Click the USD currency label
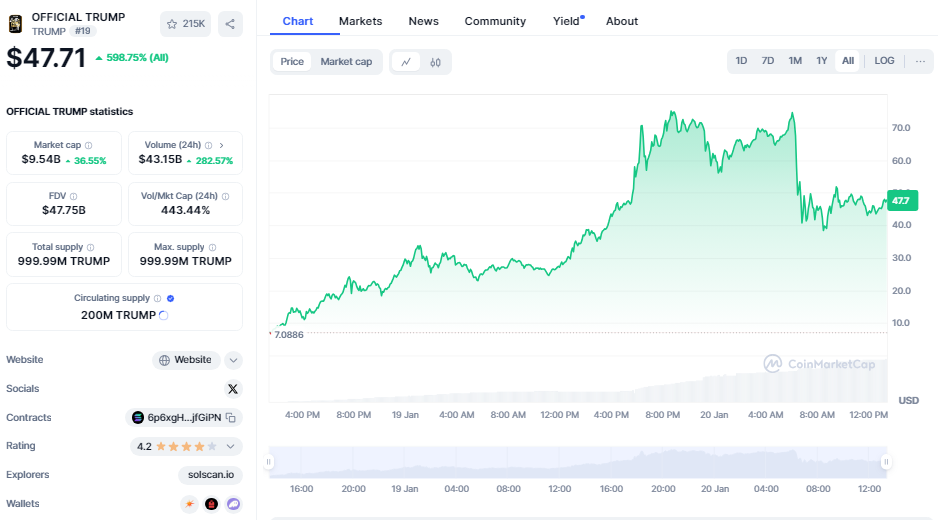 tap(908, 400)
